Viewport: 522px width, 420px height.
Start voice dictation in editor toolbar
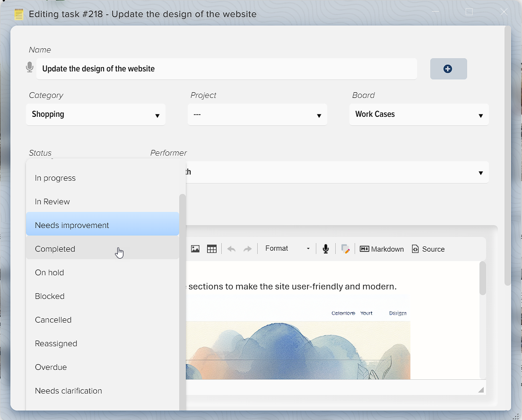(x=326, y=249)
